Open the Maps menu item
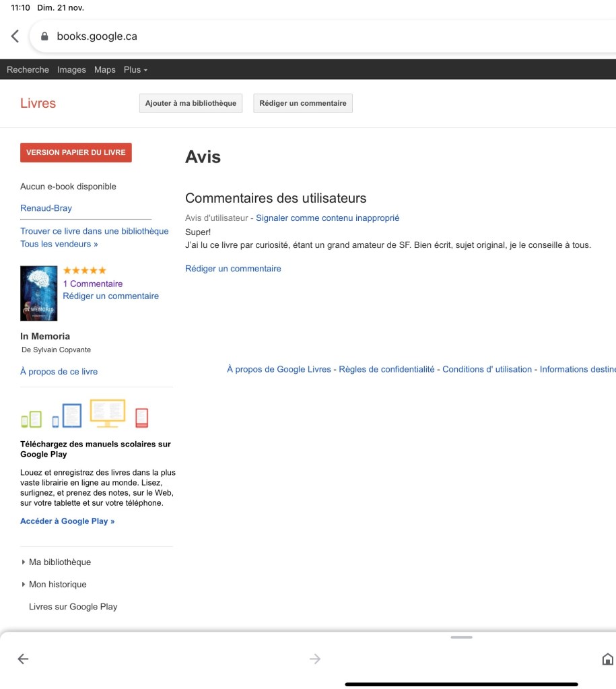The width and height of the screenshot is (616, 689). click(x=104, y=69)
